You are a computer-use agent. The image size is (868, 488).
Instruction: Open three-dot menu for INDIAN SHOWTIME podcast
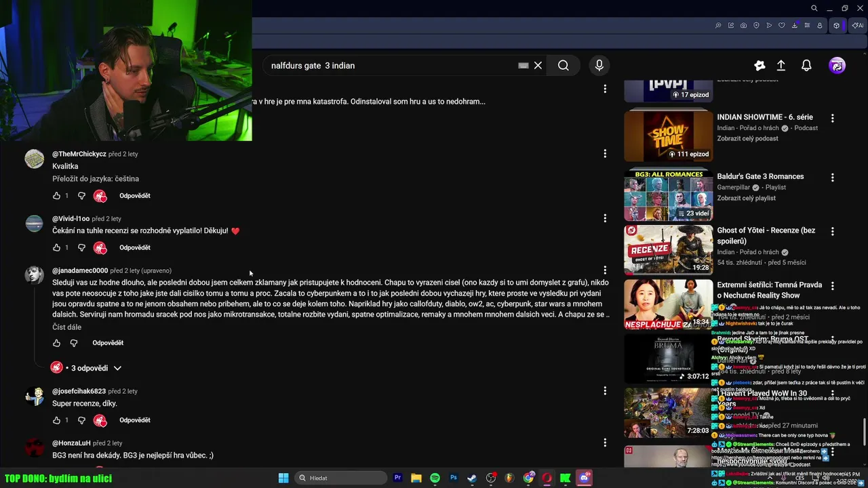tap(833, 118)
